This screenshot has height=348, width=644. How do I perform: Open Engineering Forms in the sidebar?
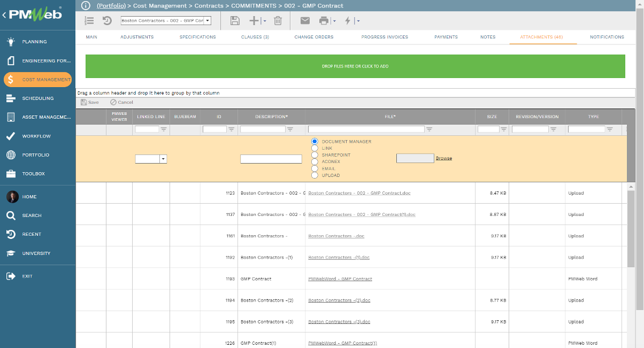coord(37,61)
